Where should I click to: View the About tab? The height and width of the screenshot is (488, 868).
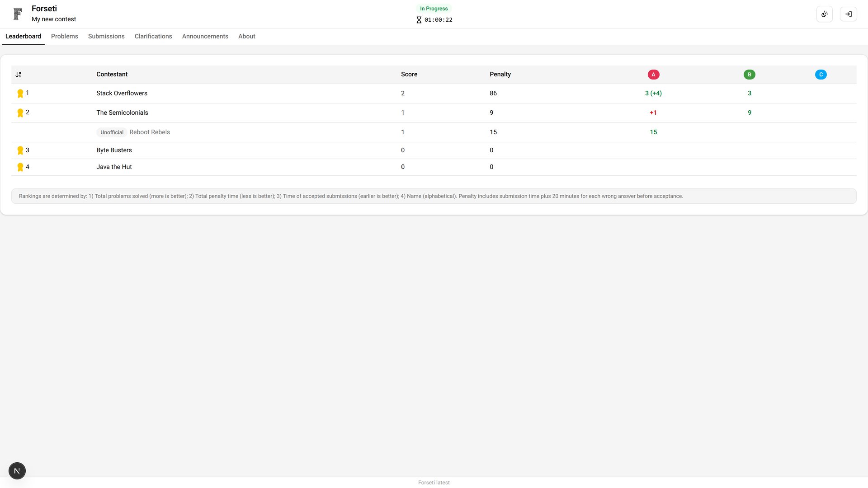246,36
